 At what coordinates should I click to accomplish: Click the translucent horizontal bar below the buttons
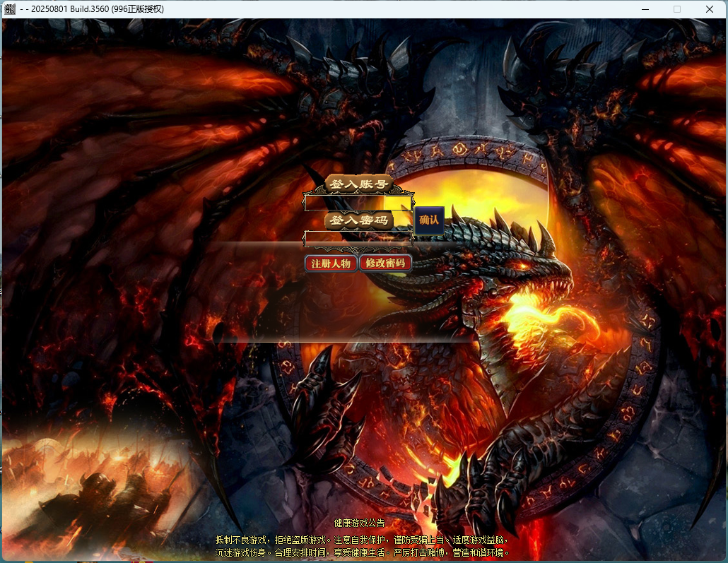click(346, 331)
